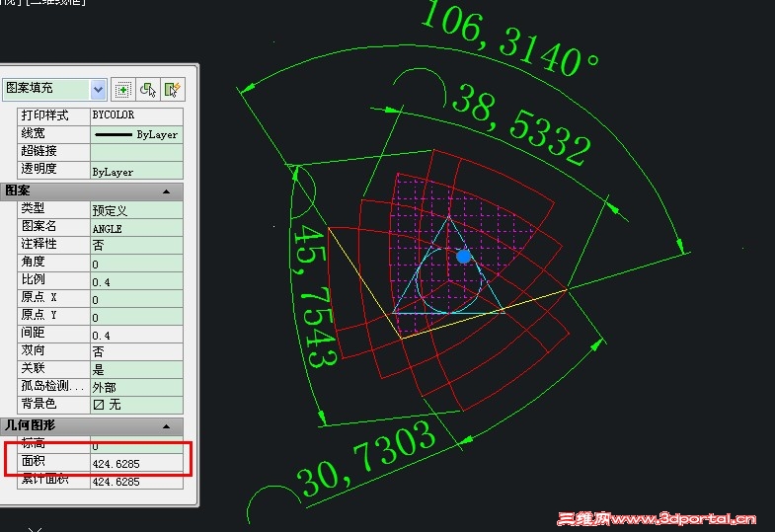Screen dimensions: 775x532
Task: Click the 背景色 property label
Action: click(x=39, y=404)
